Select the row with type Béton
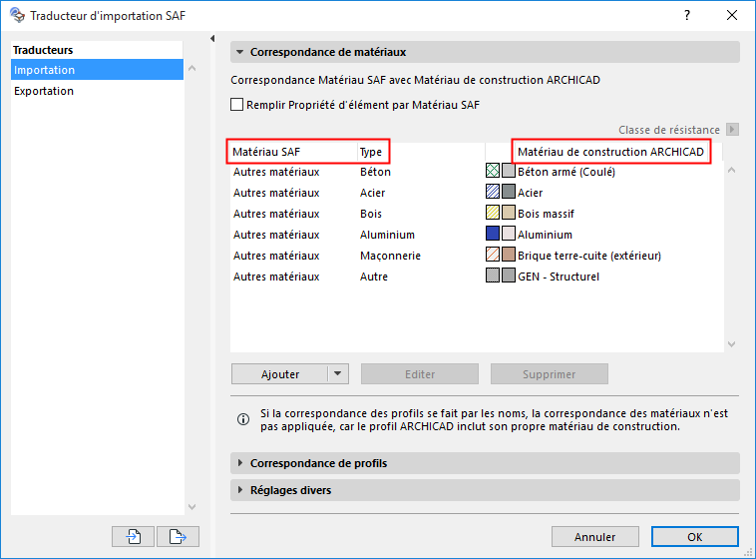This screenshot has width=756, height=559. point(477,172)
